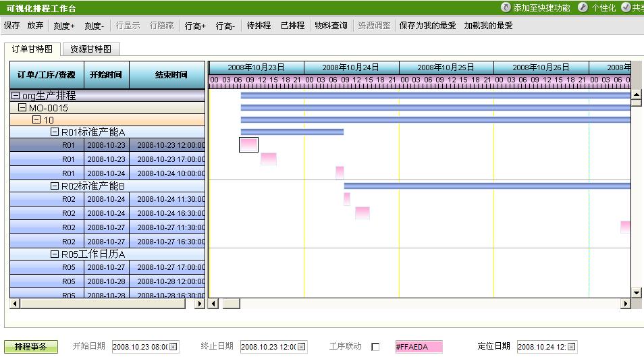Click the 订单/工序/资源 column header
The height and width of the screenshot is (357, 644).
point(47,75)
